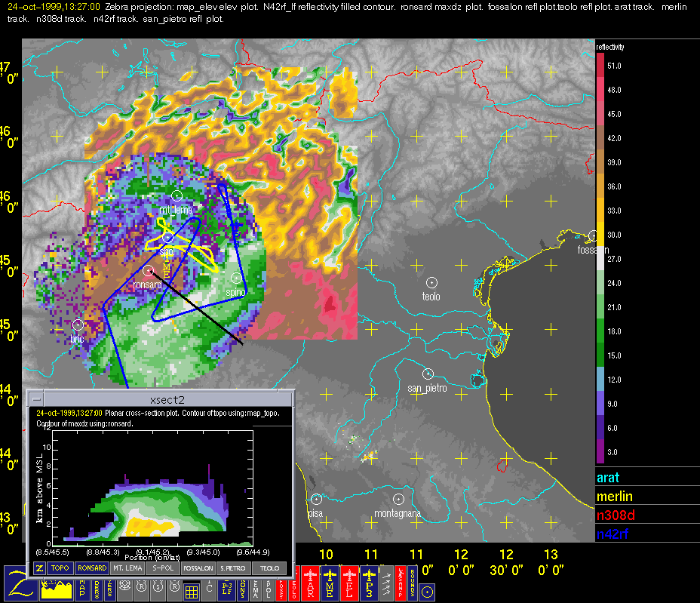The image size is (700, 603).
Task: Click the 18.0 green reflectivity color swatch
Action: pos(600,331)
